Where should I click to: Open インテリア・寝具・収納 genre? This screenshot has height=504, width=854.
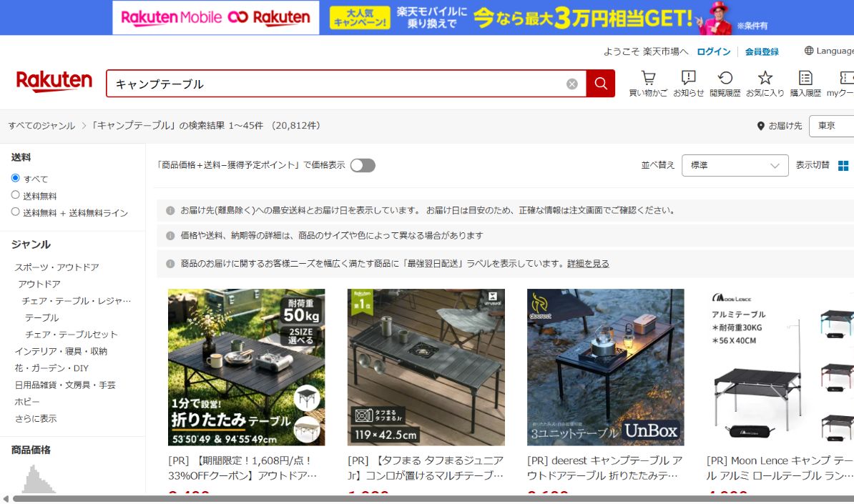tap(61, 352)
